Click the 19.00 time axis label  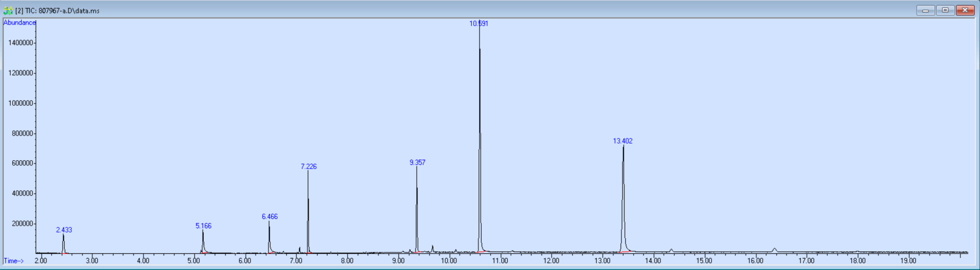coord(908,261)
